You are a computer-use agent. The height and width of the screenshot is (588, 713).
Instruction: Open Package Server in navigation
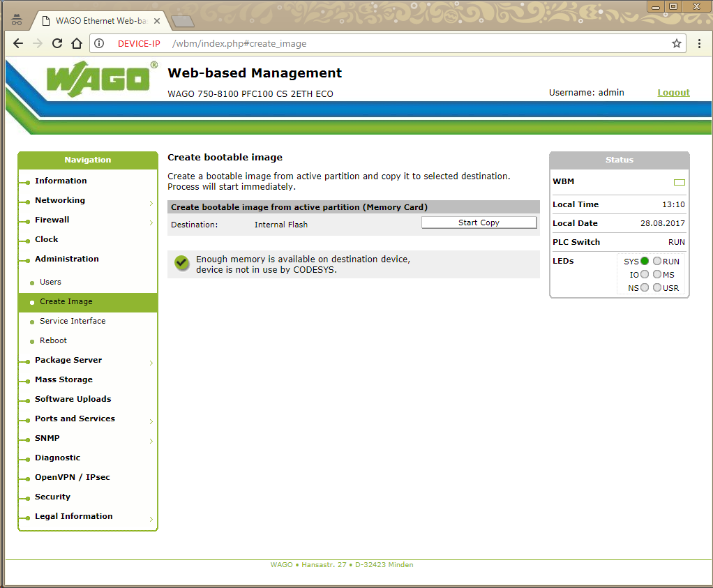coord(68,360)
